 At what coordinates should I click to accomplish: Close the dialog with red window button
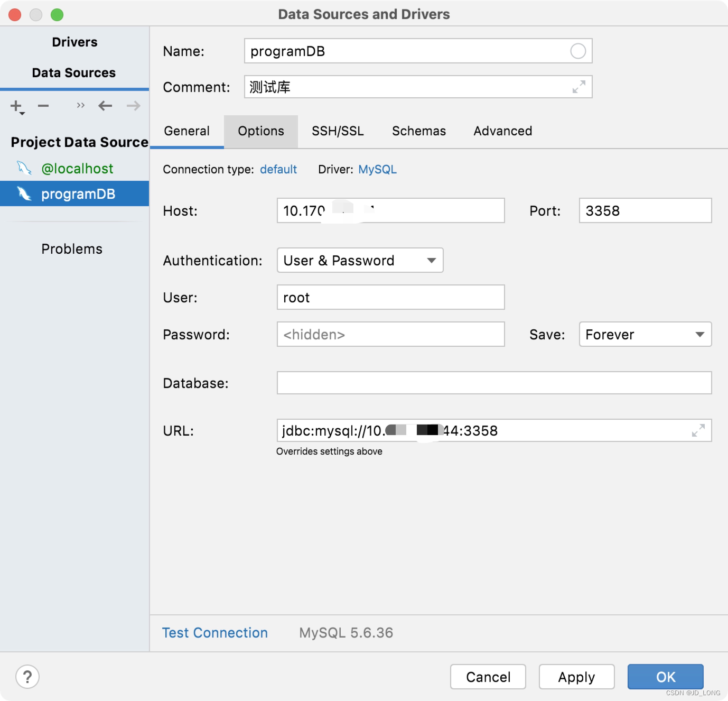(x=15, y=15)
